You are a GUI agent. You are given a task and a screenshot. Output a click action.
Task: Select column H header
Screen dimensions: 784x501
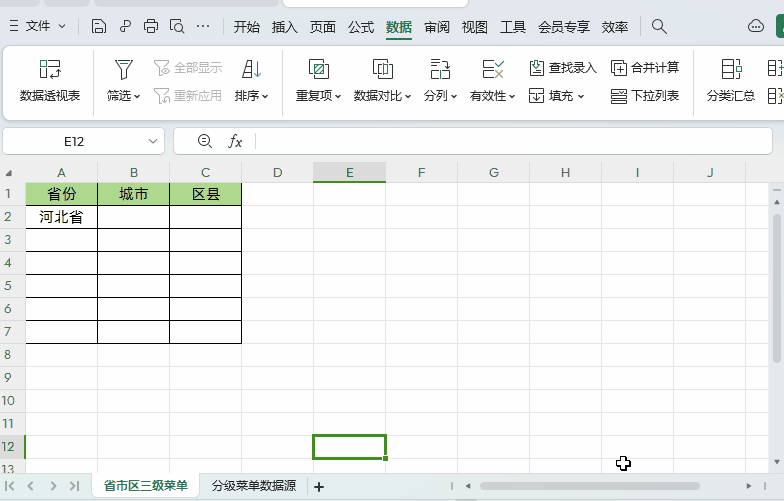(566, 172)
